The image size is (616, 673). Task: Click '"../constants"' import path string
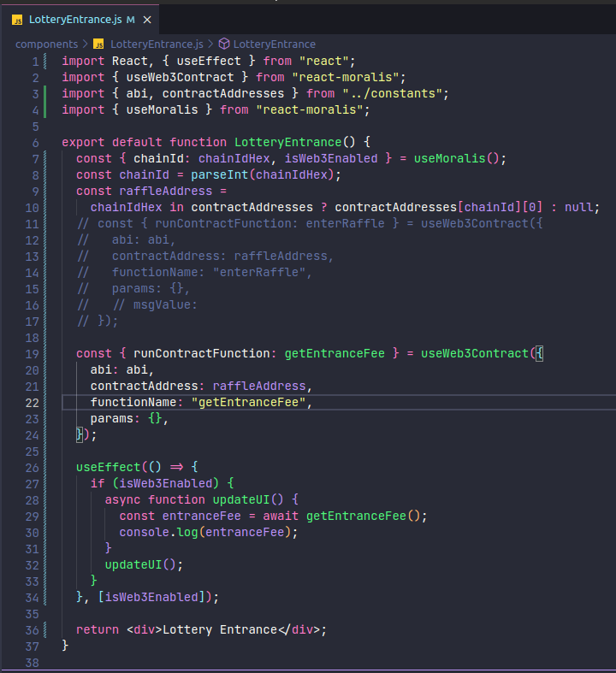(x=393, y=93)
